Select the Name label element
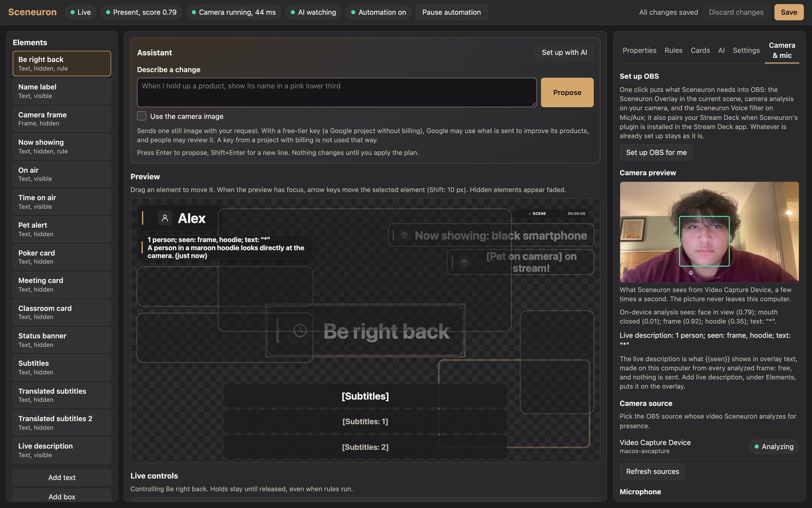This screenshot has height=508, width=812. point(62,91)
